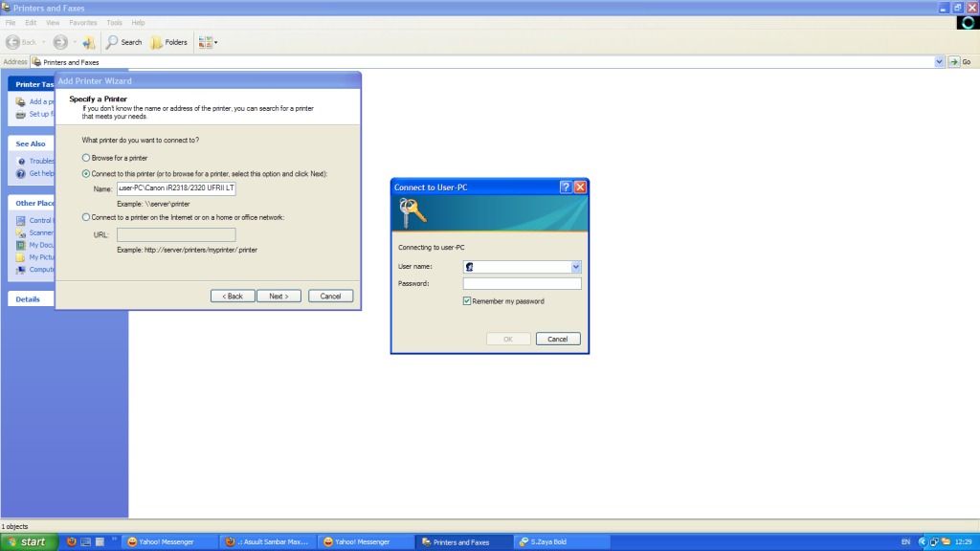Image resolution: width=980 pixels, height=551 pixels.
Task: Open the Tools menu
Action: (114, 22)
